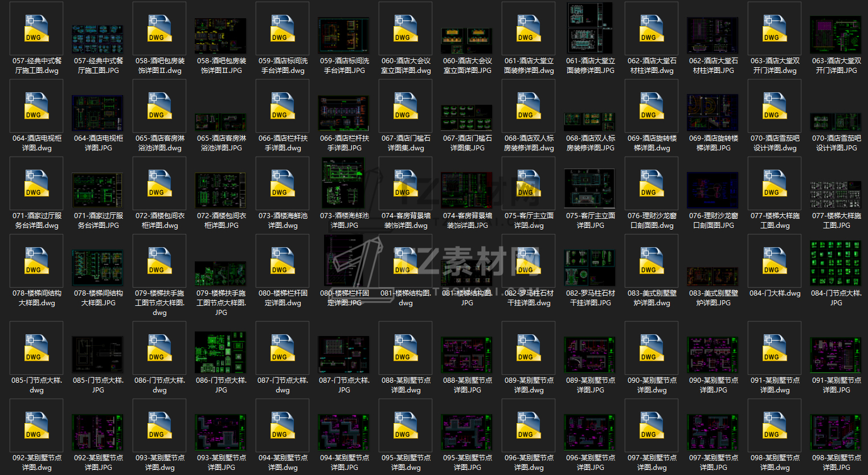
Task: Select the 070-酒店雪茄吧设计详图.dwg icon
Action: 775,106
